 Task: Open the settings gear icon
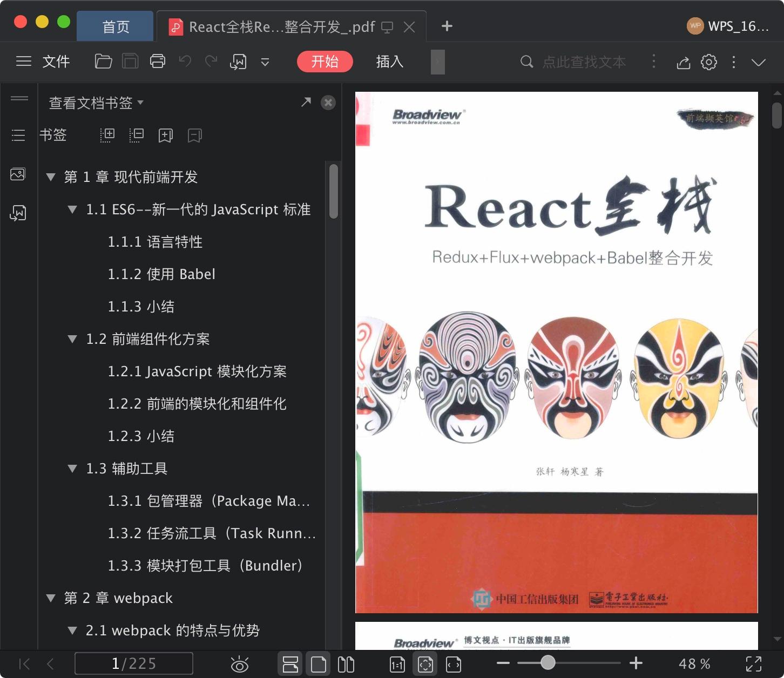709,62
